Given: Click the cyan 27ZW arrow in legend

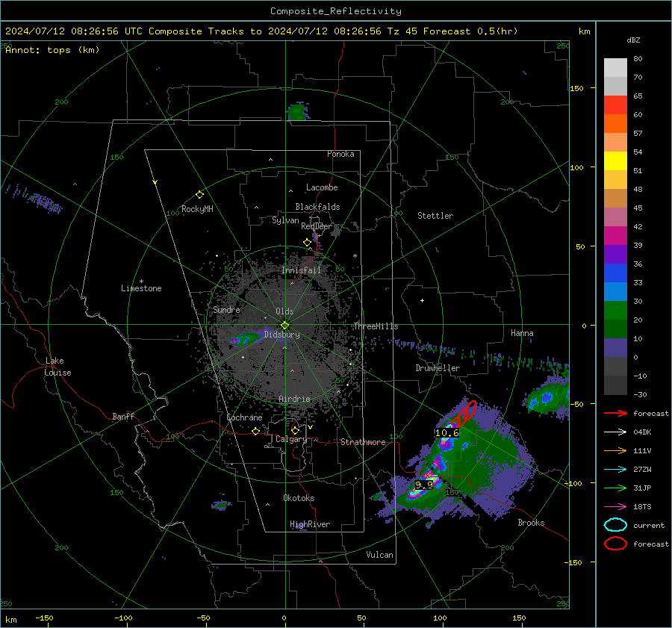Looking at the screenshot, I should coord(615,470).
